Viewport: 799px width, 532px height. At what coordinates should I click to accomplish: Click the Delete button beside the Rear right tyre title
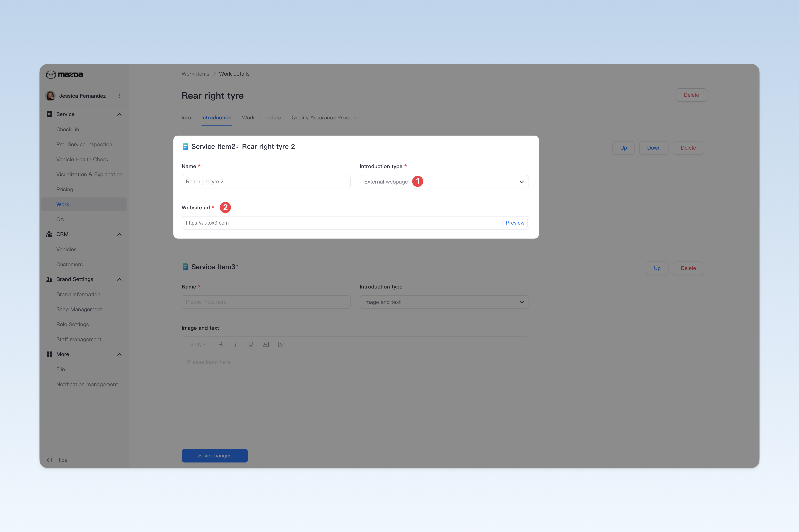[691, 95]
